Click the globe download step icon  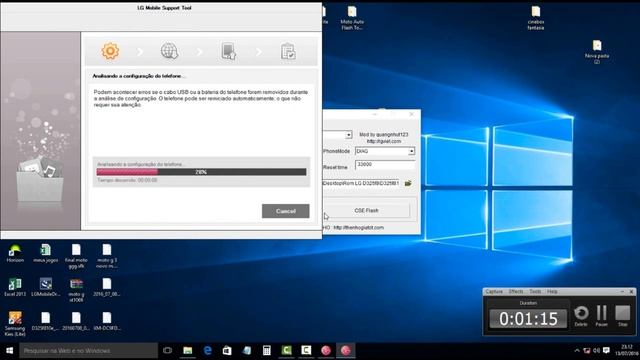(169, 51)
